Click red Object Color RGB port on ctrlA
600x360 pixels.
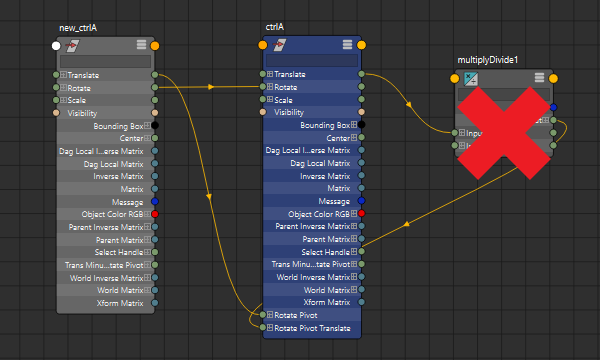[361, 213]
